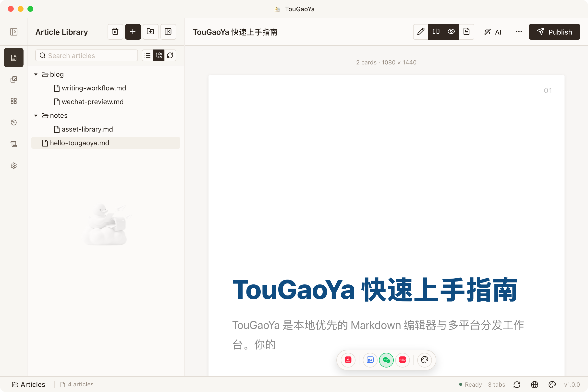The width and height of the screenshot is (588, 392).
Task: Open the palette icon in status bar
Action: [x=552, y=384]
